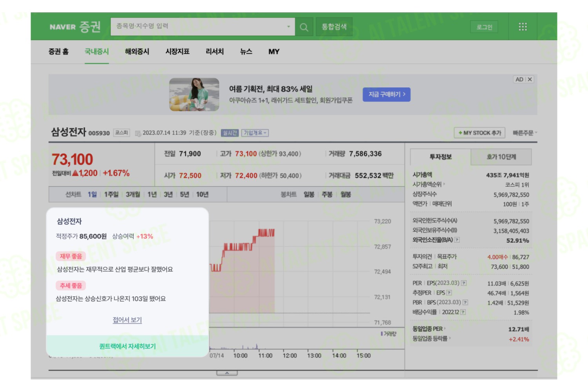Open the MY menu
588x392 pixels.
[x=274, y=51]
